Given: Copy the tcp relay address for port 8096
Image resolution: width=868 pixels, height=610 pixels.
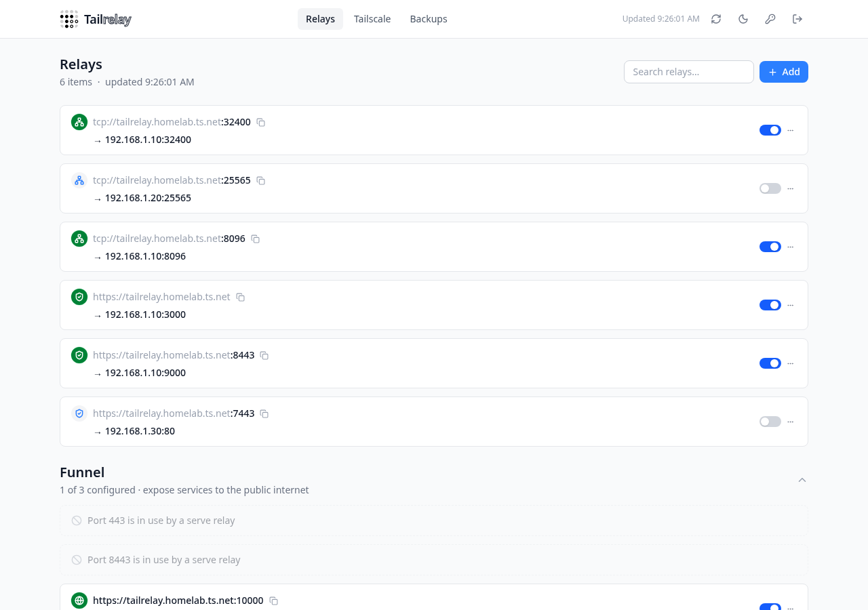Looking at the screenshot, I should click(256, 239).
